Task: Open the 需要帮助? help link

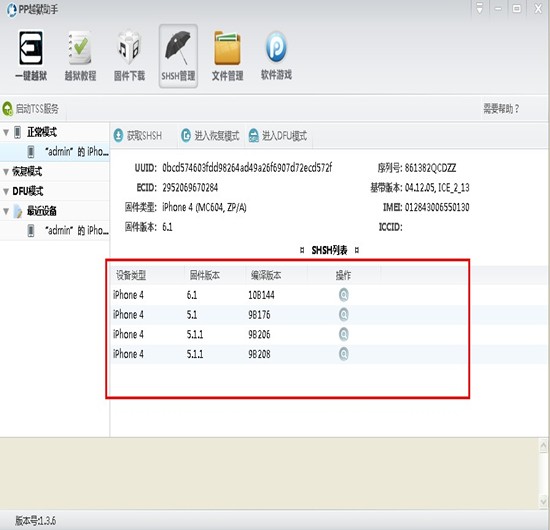Action: click(x=501, y=109)
